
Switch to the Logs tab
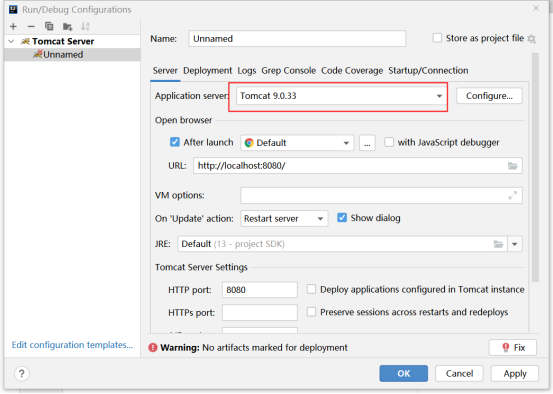point(247,71)
